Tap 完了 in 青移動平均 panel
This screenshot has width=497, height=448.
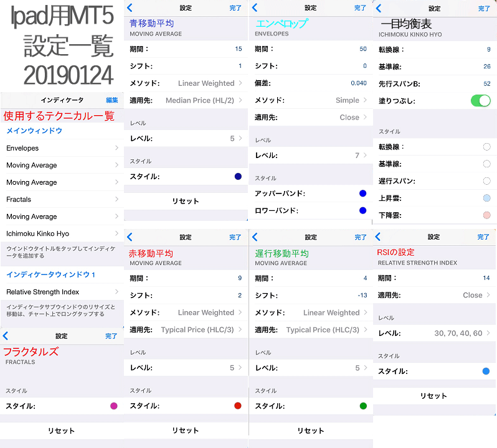coord(235,8)
